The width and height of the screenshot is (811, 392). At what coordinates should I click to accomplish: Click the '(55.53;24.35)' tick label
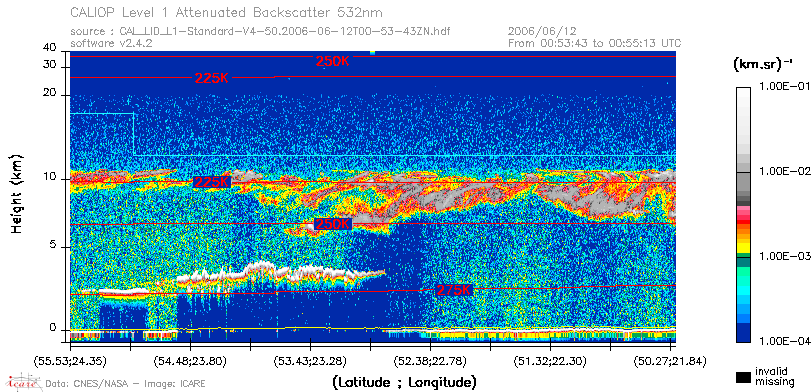[x=70, y=360]
